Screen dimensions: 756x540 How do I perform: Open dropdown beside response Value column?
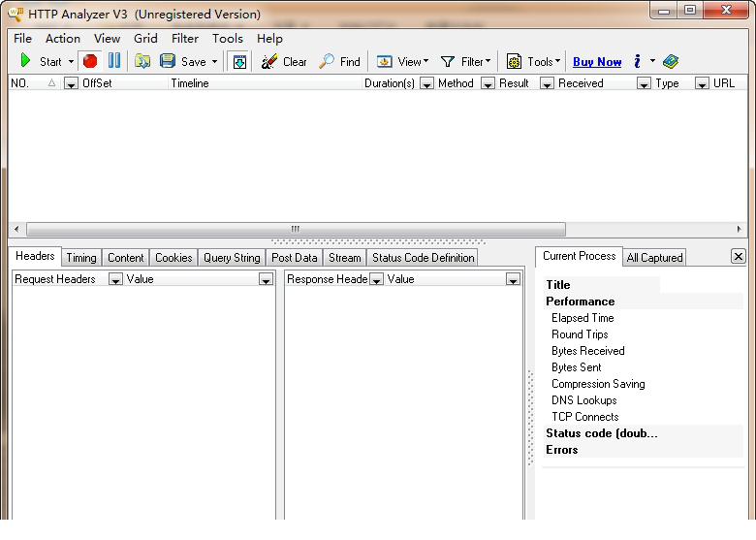coord(513,279)
